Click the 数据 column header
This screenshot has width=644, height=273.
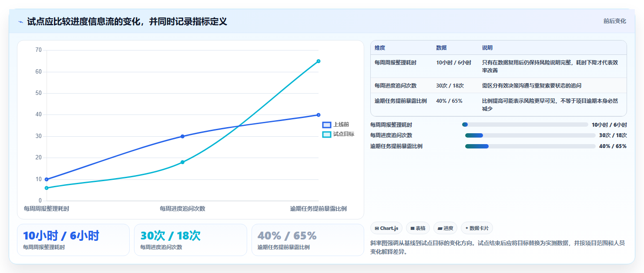(441, 48)
